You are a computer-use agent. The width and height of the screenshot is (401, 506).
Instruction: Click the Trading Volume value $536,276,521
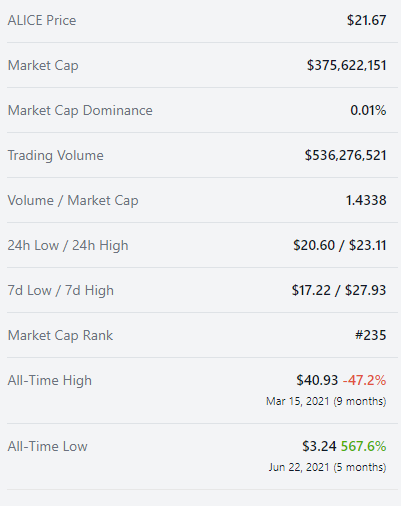345,155
